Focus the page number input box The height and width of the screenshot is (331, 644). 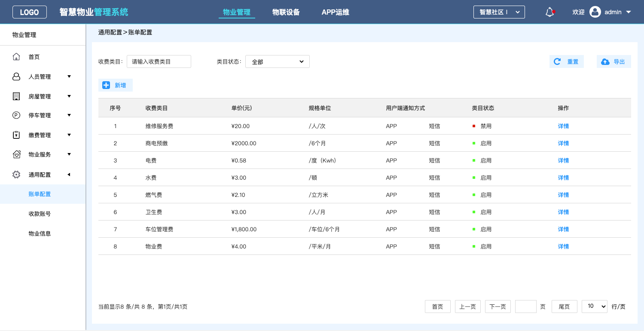coord(526,306)
